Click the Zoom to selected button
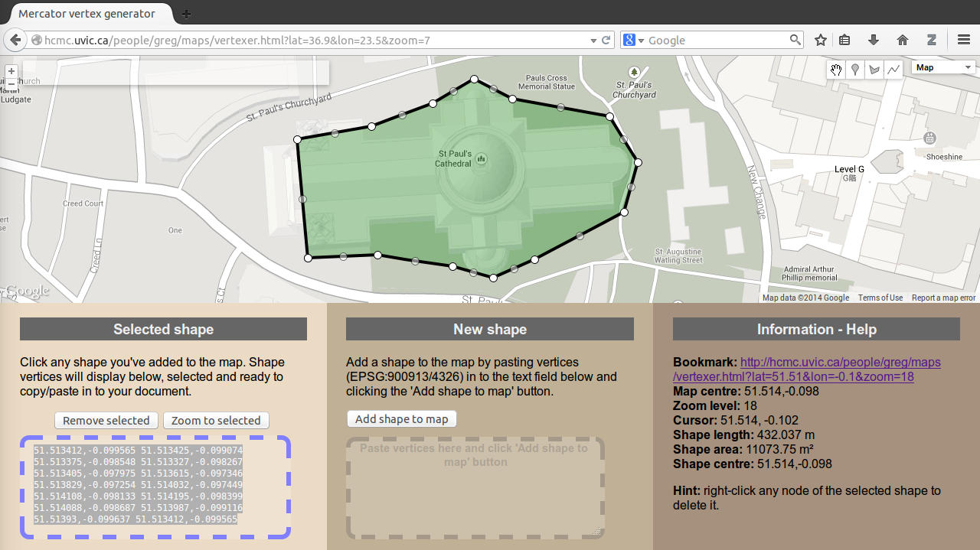Image resolution: width=980 pixels, height=550 pixels. [216, 421]
